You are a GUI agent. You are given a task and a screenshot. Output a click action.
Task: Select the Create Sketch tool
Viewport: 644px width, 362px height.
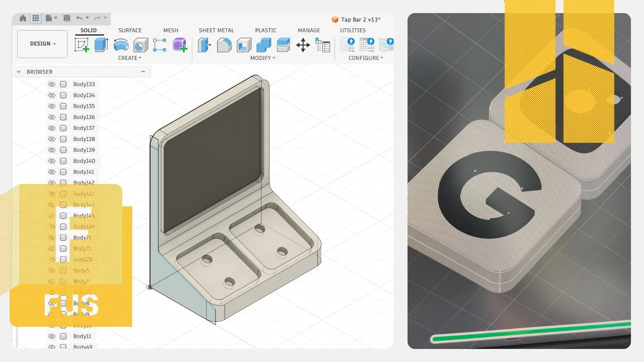click(x=82, y=45)
